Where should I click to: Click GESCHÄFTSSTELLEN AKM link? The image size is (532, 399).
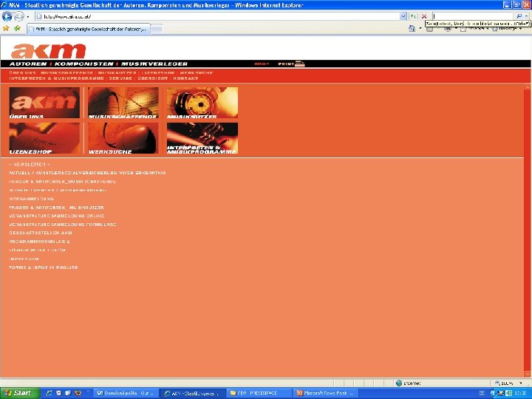tap(41, 233)
